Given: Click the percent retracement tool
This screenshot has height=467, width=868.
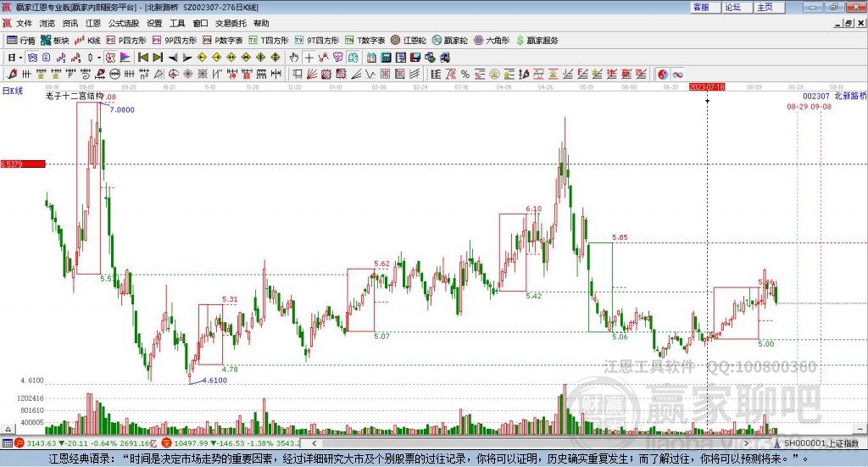Looking at the screenshot, I should 465,74.
